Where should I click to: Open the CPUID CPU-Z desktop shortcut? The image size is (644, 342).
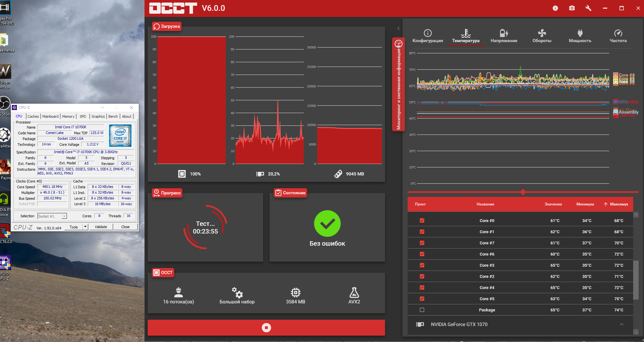coord(5,263)
